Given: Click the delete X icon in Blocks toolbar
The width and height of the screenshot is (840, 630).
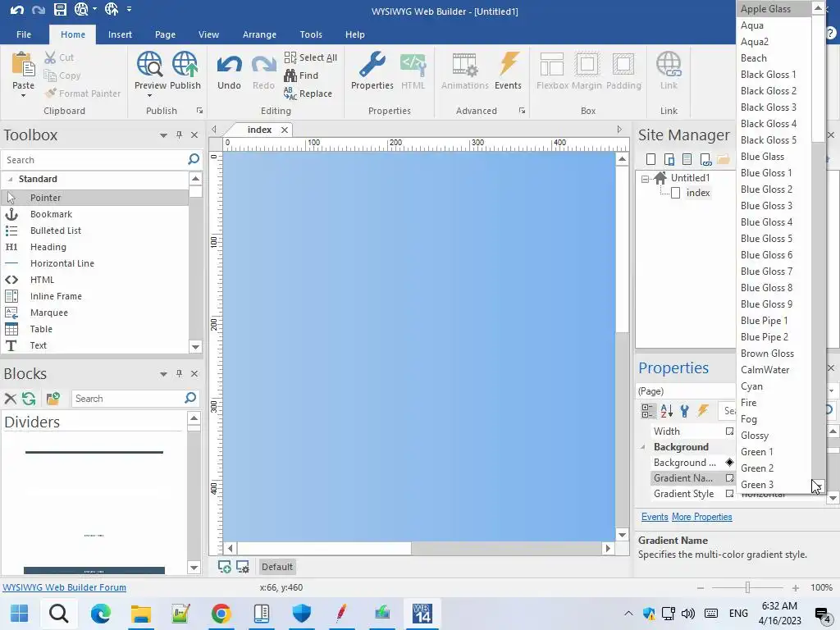Looking at the screenshot, I should pos(10,399).
